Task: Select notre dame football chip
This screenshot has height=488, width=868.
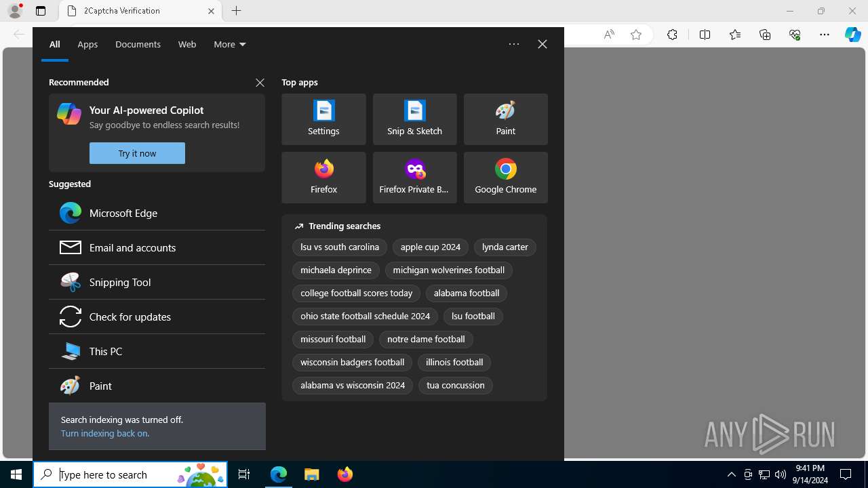Action: (x=426, y=340)
